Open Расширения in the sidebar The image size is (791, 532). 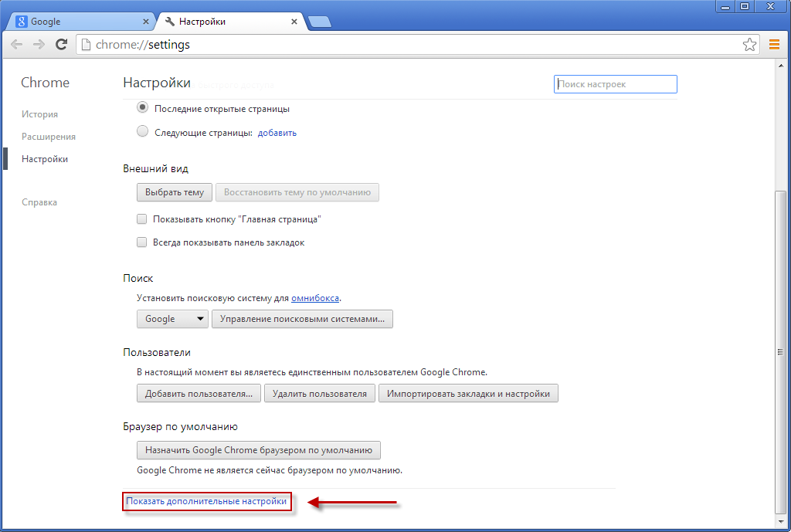point(49,137)
